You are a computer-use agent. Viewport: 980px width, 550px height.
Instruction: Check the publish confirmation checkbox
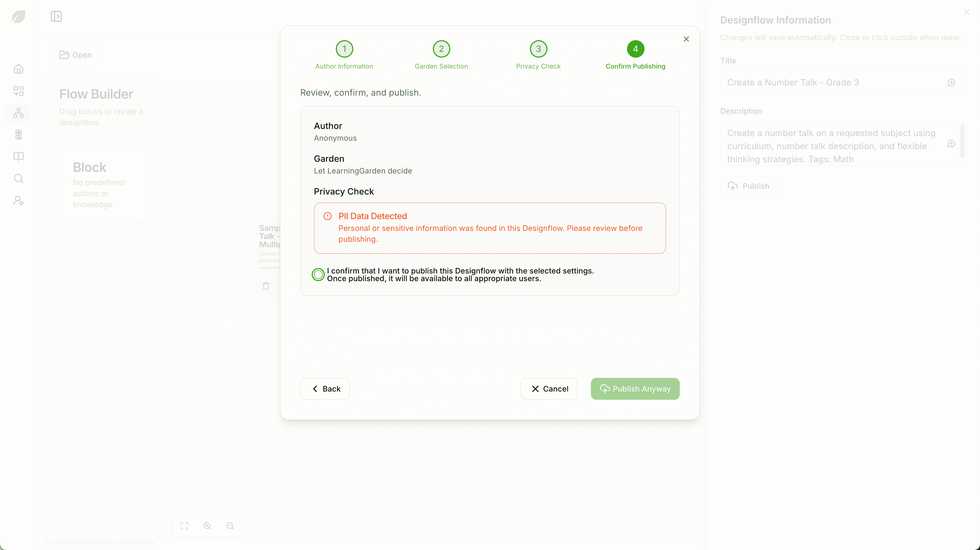[318, 274]
